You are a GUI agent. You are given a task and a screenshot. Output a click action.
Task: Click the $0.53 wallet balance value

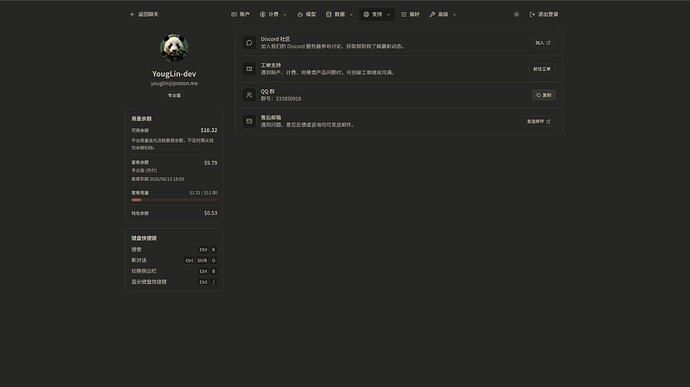210,213
